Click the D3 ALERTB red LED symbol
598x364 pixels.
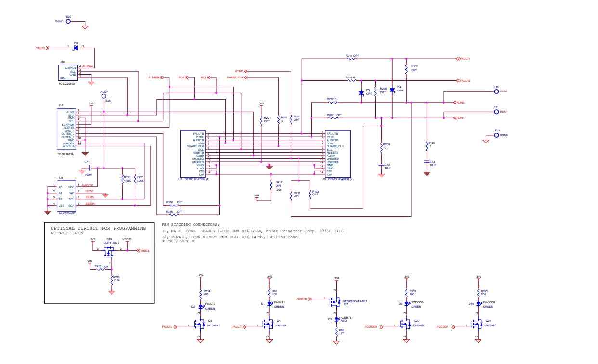(336, 319)
